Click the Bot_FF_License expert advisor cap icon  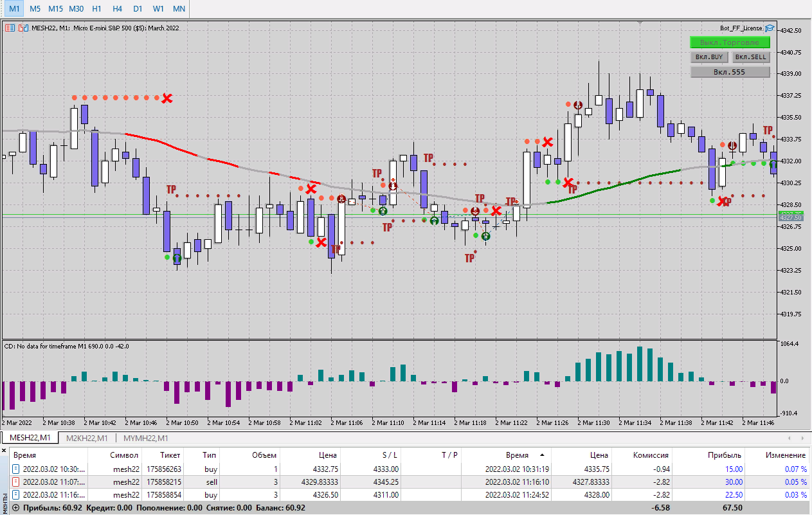point(770,28)
